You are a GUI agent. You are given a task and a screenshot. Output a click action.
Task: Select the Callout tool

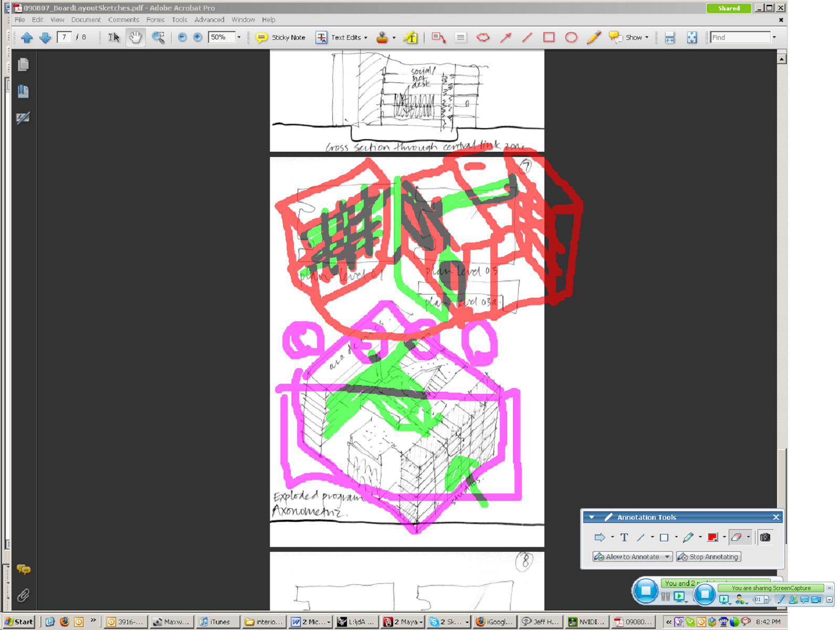438,37
